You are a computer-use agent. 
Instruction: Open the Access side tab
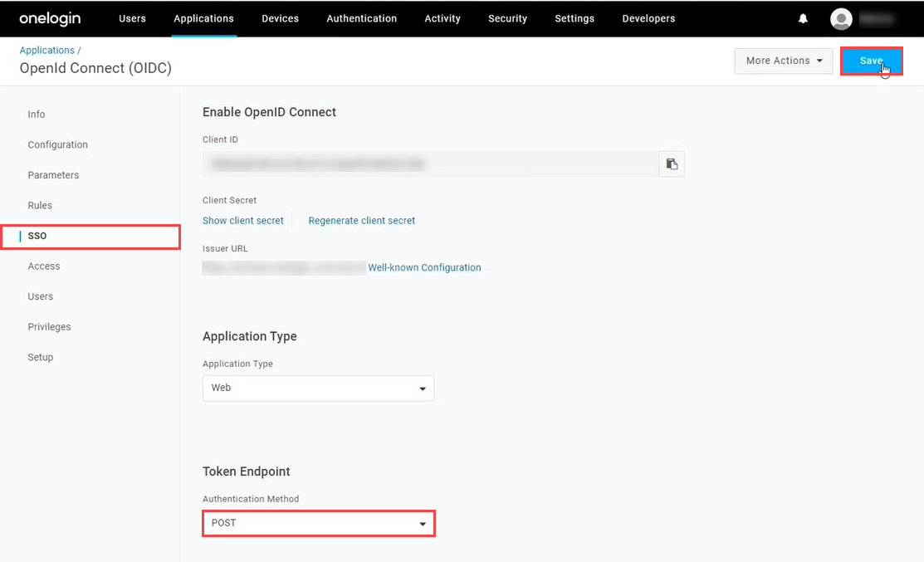coord(44,266)
